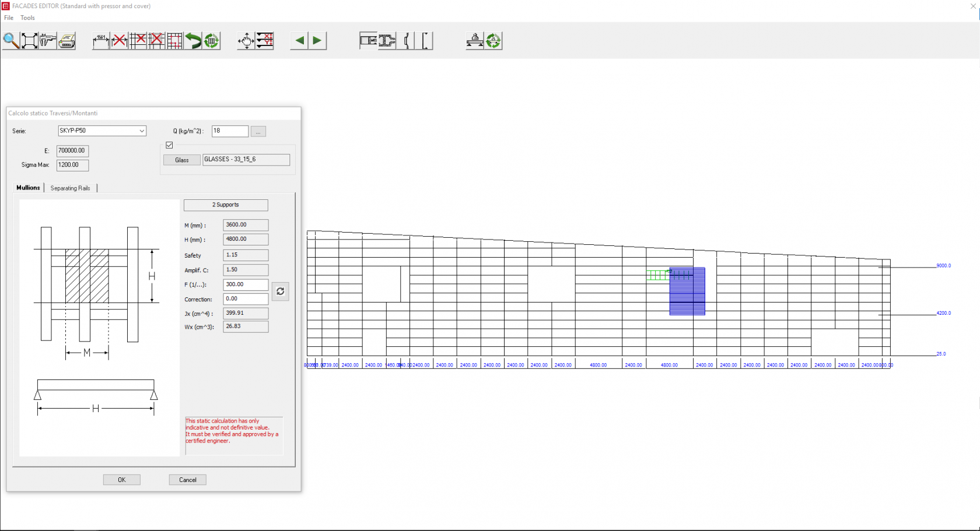Enable the checkbox above the Glass button
The height and width of the screenshot is (531, 980).
coord(169,145)
